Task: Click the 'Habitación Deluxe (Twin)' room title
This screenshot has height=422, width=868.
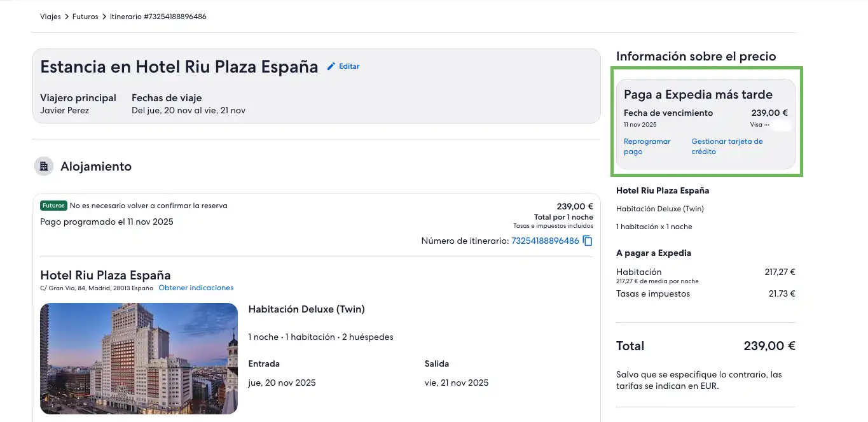Action: click(306, 309)
